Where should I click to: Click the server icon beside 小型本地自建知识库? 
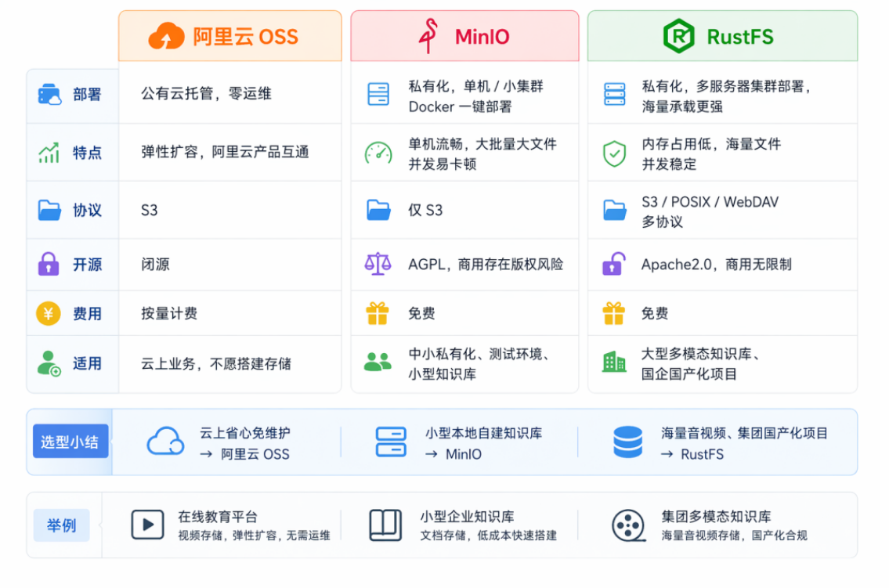[x=391, y=442]
